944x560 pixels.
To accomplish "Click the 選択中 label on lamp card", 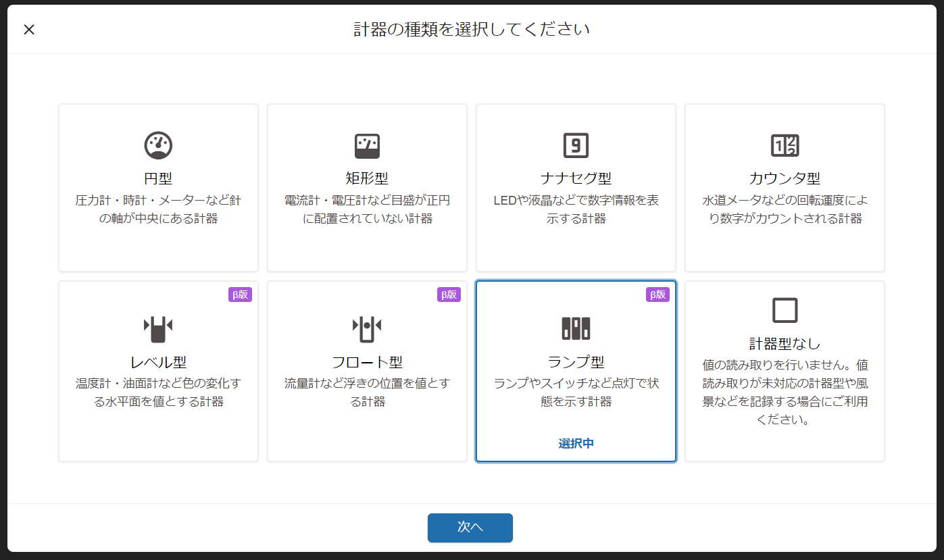I will [x=576, y=443].
